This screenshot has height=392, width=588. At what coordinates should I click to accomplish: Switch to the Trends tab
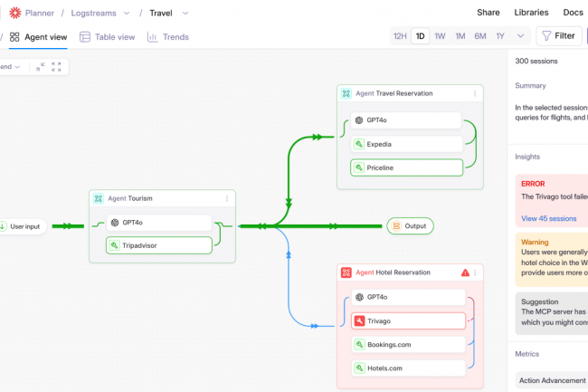point(168,37)
